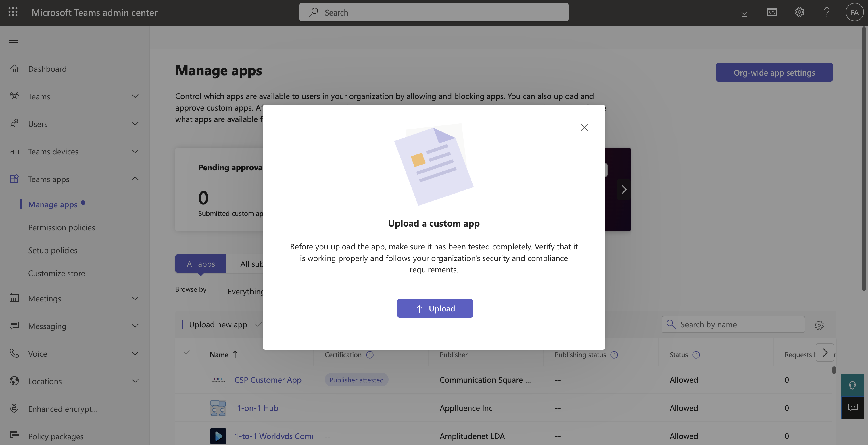
Task: Click the Teams people icon
Action: click(x=14, y=96)
